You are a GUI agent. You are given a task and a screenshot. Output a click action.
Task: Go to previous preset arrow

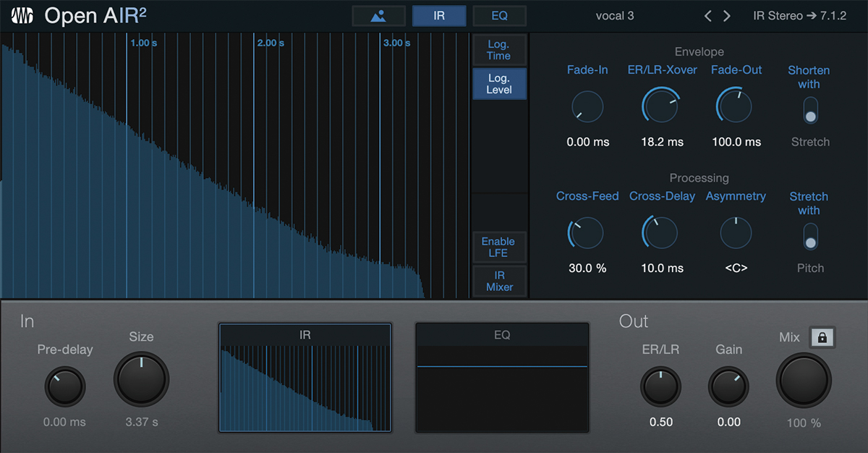[x=708, y=16]
